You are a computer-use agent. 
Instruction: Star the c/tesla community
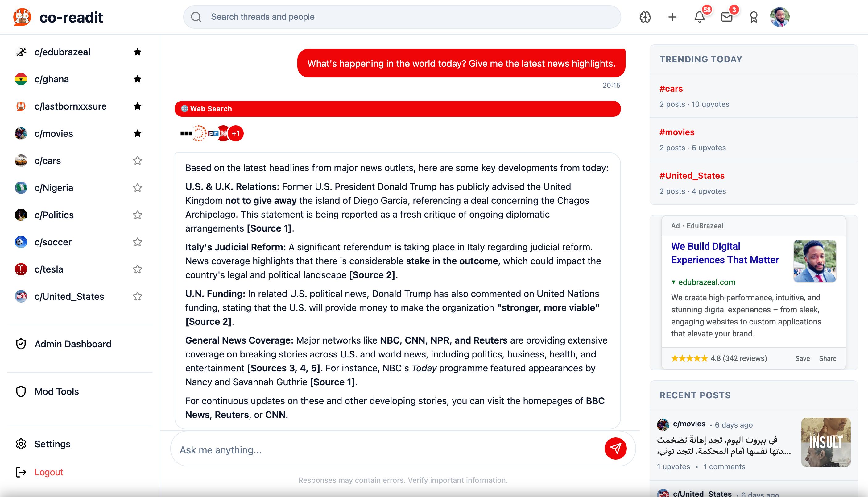tap(138, 269)
